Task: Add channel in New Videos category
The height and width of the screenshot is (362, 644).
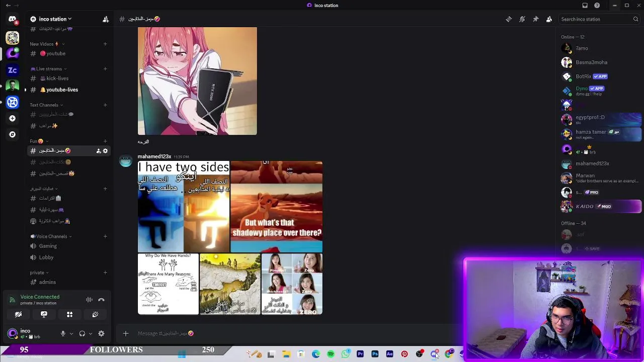Action: [x=105, y=44]
